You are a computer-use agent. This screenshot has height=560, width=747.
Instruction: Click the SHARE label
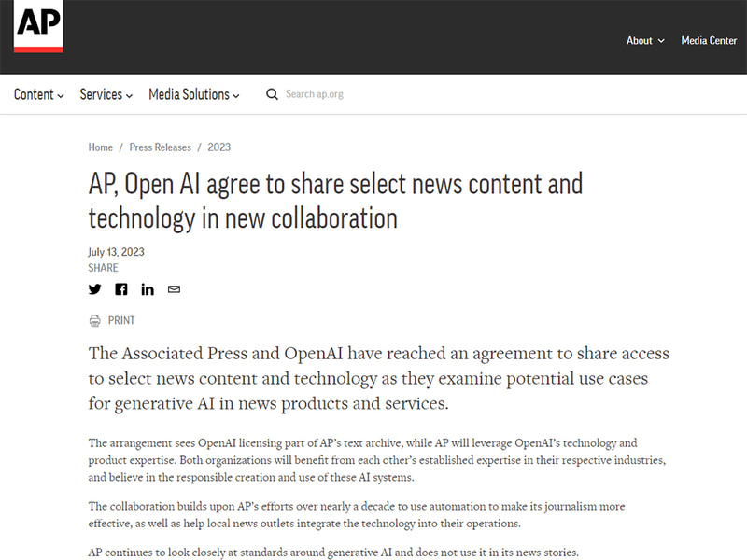click(x=103, y=268)
